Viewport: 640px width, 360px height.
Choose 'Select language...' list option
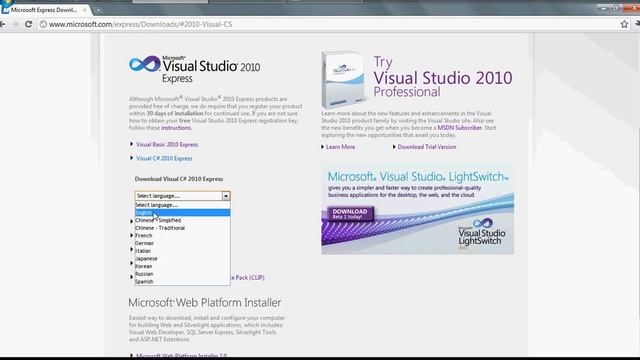182,205
